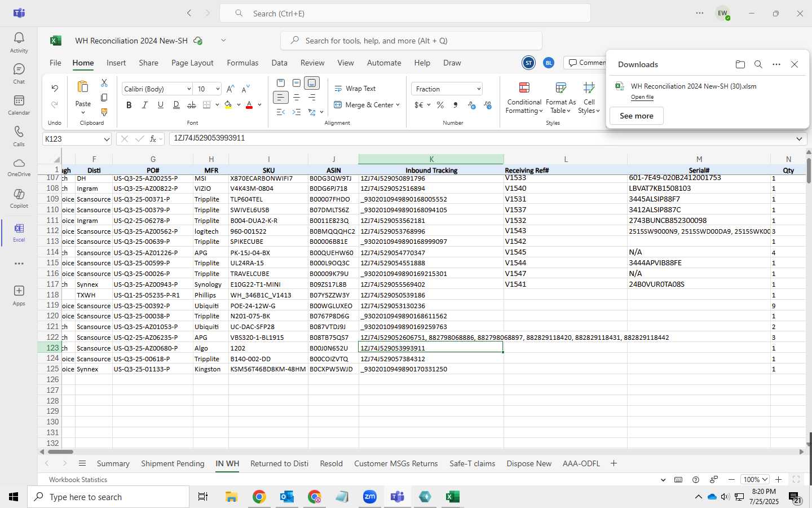This screenshot has height=508, width=812.
Task: Open the Shipment Pending sheet tab
Action: click(x=173, y=463)
